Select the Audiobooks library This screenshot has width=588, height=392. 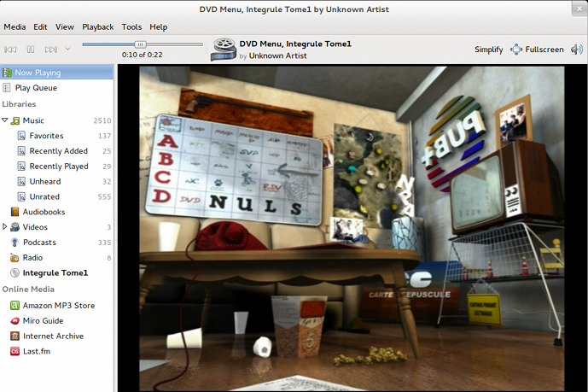(44, 212)
